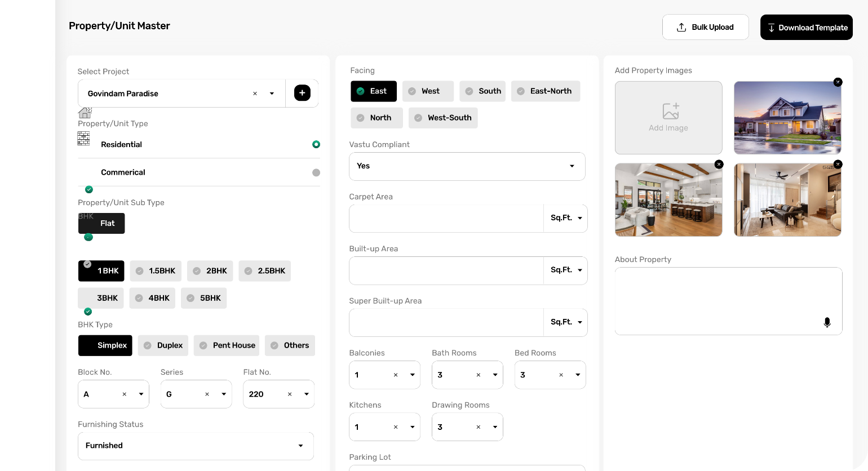The width and height of the screenshot is (868, 471).
Task: Click into the Carpet Area field
Action: click(446, 218)
